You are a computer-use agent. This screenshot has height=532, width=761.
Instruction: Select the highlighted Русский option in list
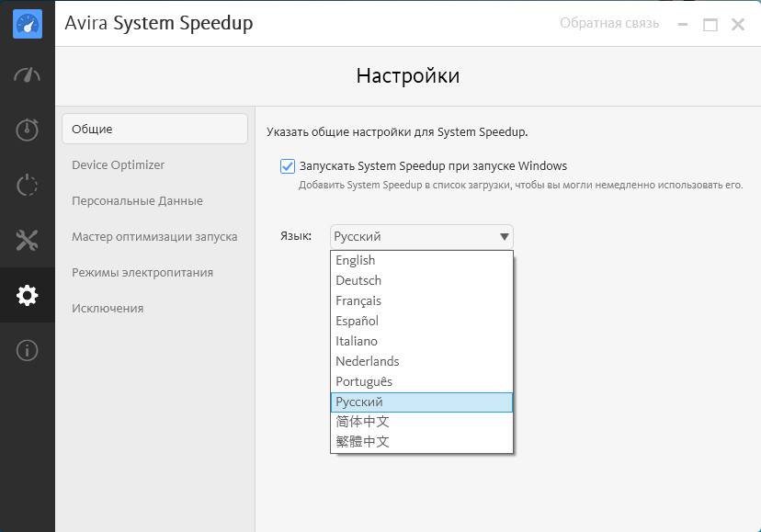coord(421,402)
